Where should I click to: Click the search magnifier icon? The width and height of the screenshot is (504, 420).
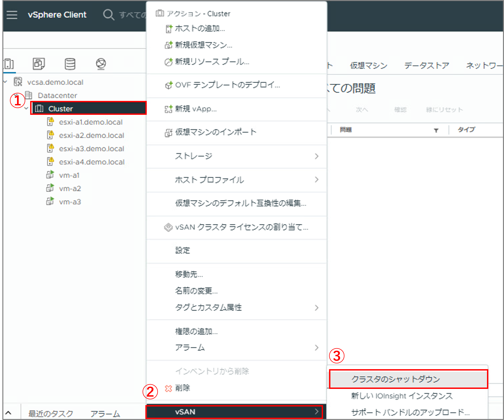(108, 15)
